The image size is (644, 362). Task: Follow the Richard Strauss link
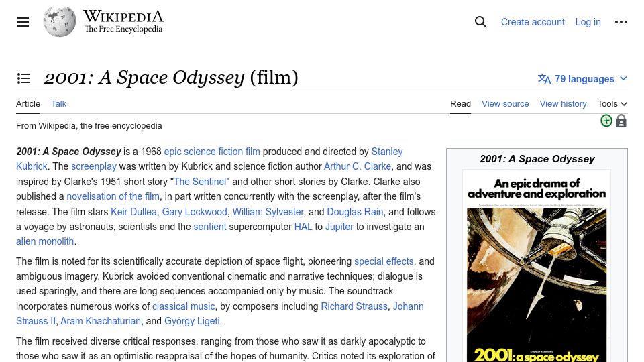click(354, 306)
